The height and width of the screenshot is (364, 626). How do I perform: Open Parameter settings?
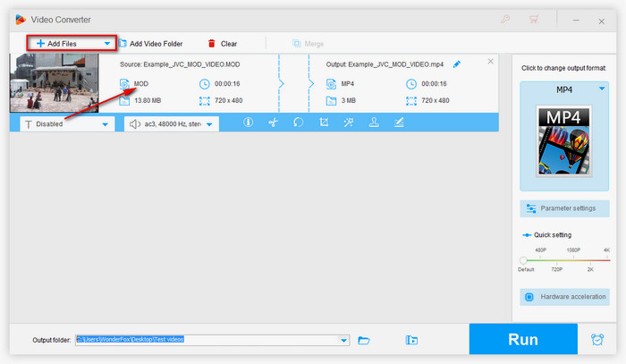(564, 208)
